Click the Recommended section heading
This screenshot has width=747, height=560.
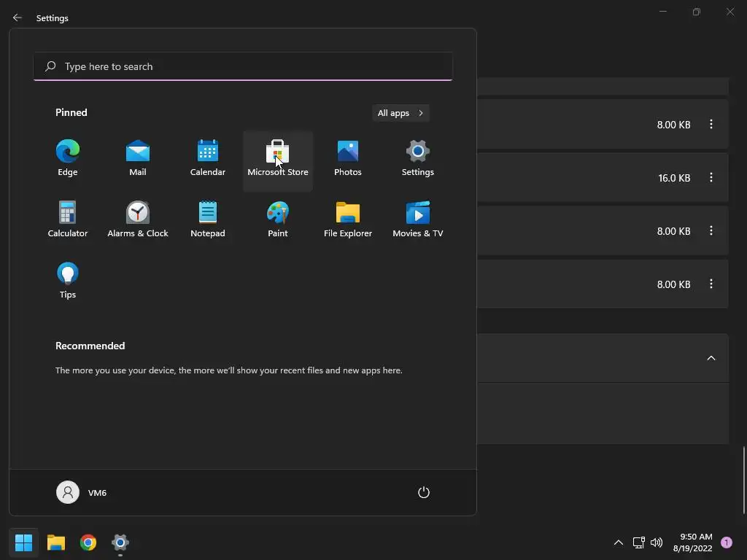(x=90, y=346)
